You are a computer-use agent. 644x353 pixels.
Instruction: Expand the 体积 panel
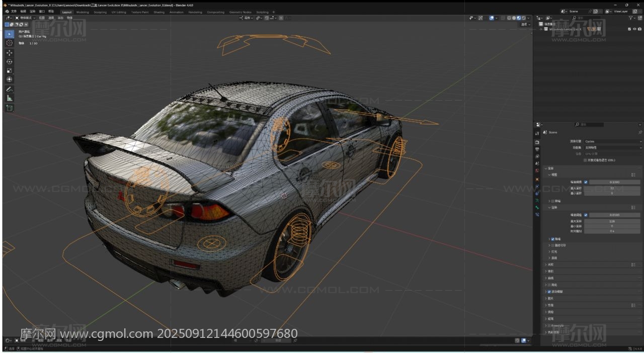546,271
